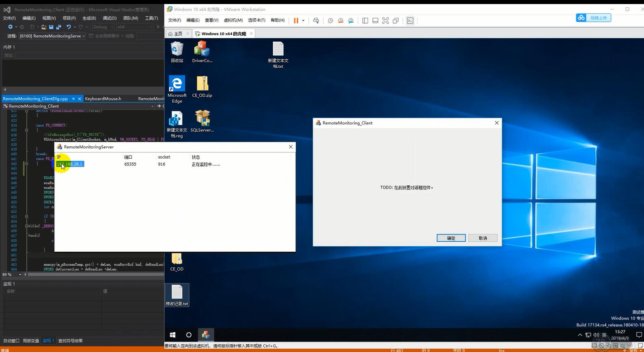Image resolution: width=644 pixels, height=352 pixels.
Task: Click the Send Ctrl+Alt+Del icon in VMware
Action: 316,21
